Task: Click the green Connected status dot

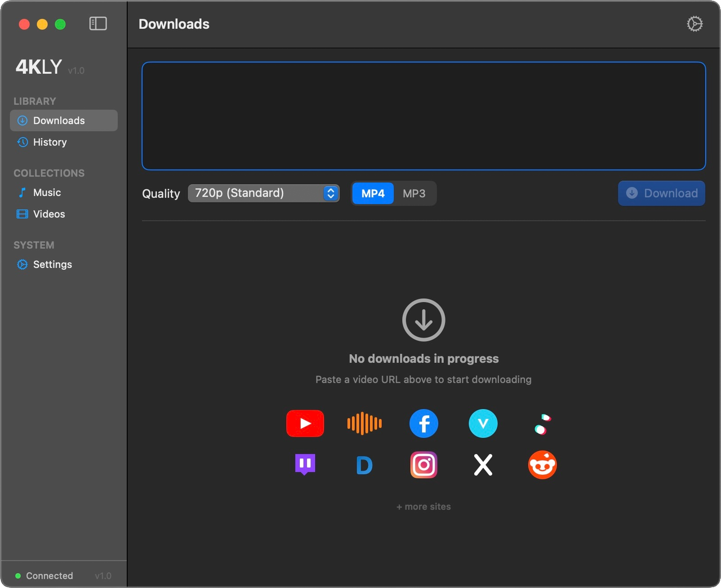Action: click(x=18, y=576)
